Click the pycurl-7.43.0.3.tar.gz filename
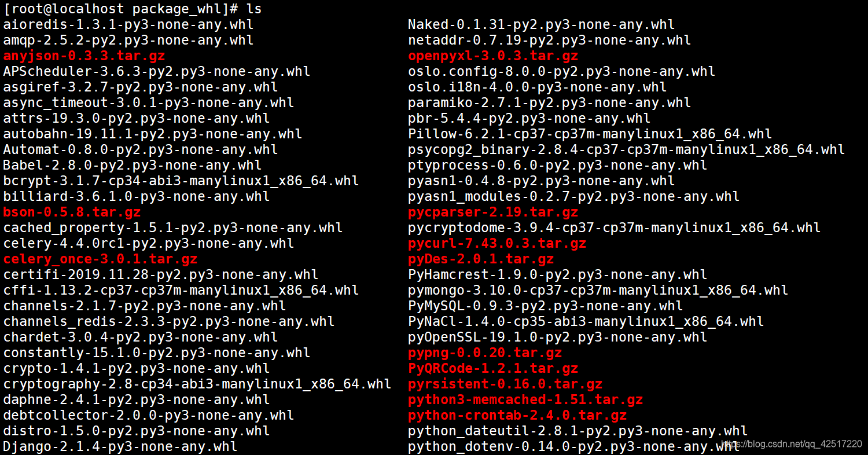The height and width of the screenshot is (455, 868). pos(495,244)
